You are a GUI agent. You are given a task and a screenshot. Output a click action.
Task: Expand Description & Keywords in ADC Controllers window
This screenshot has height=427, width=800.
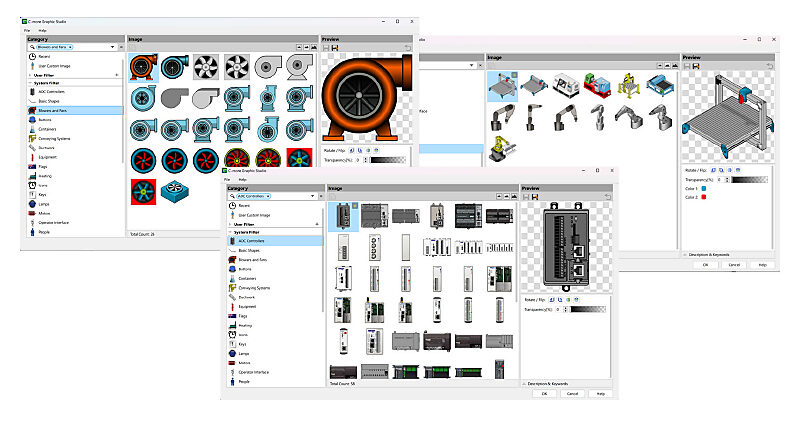(523, 383)
